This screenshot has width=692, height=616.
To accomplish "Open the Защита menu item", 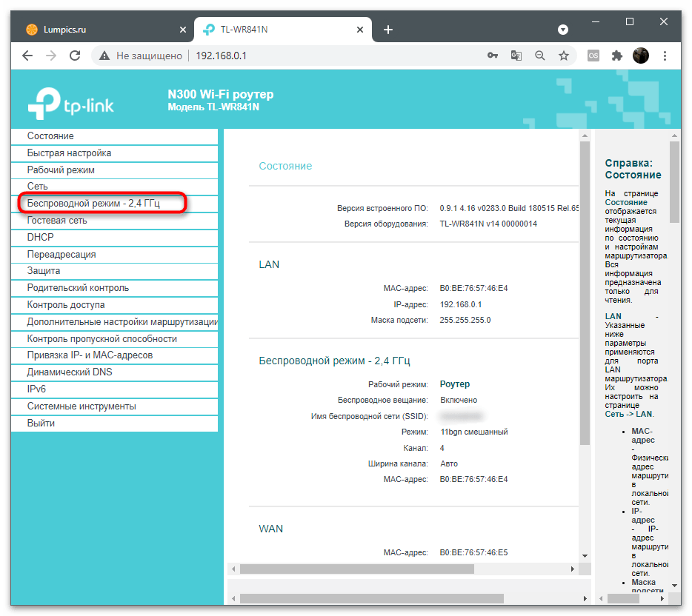I will [x=114, y=271].
